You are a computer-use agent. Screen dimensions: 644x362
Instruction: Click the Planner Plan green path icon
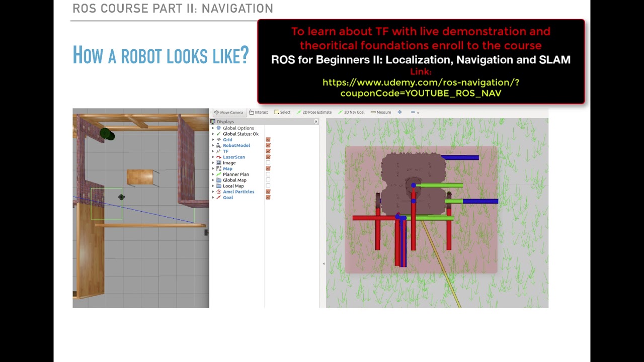point(218,174)
